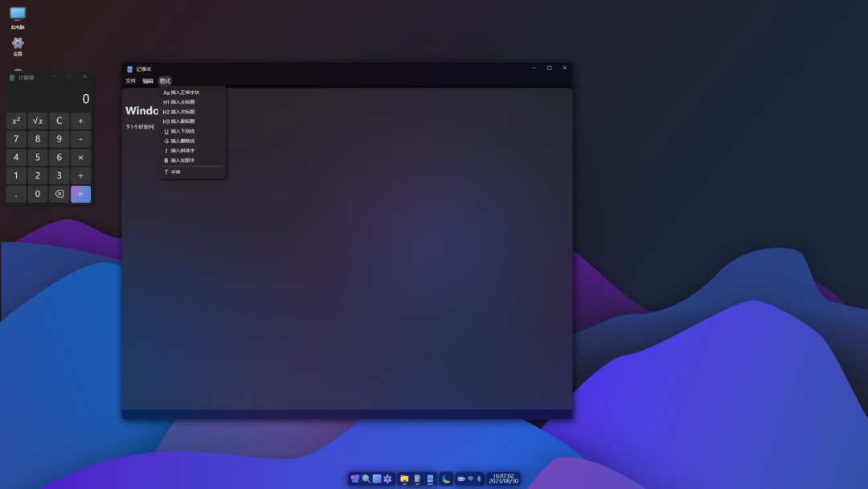
Task: Choose 插入次标题 (H2) menu entry
Action: [x=192, y=112]
